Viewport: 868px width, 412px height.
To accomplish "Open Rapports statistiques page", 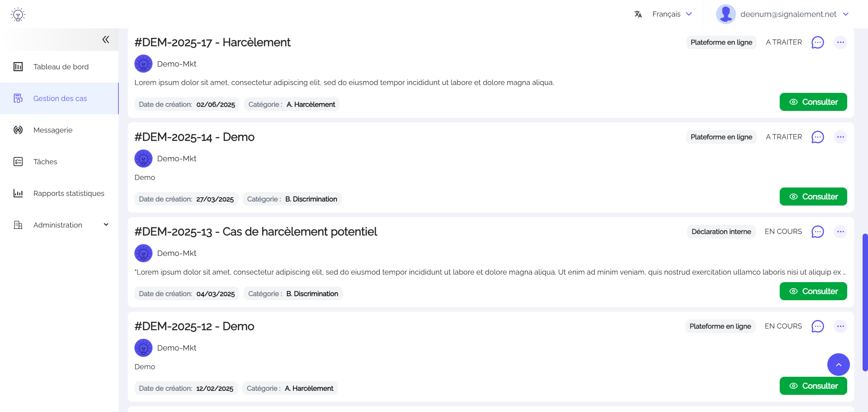I will pyautogui.click(x=69, y=193).
